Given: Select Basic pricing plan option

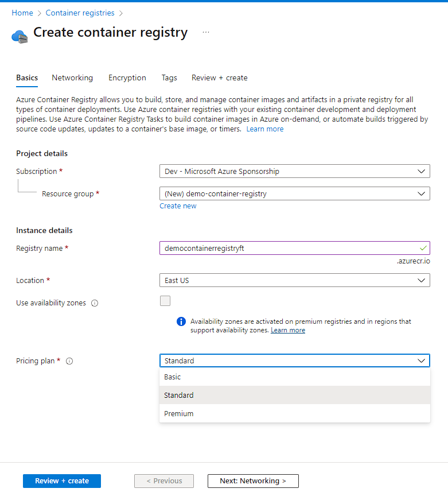Looking at the screenshot, I should click(173, 377).
